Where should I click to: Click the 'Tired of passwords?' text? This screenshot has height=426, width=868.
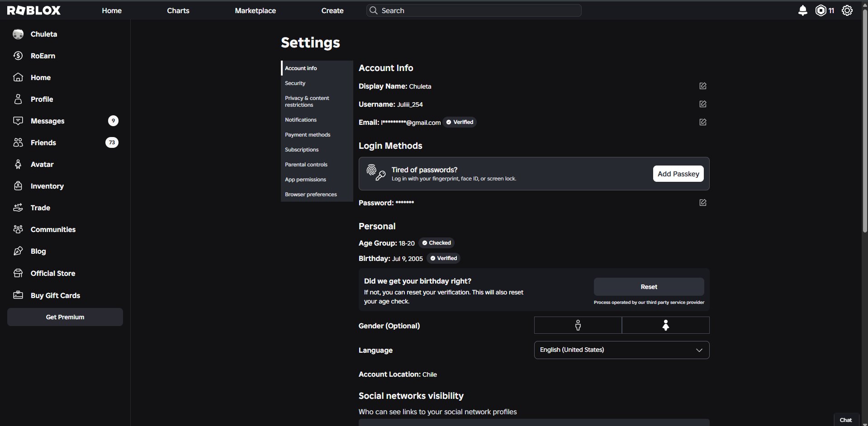[424, 170]
